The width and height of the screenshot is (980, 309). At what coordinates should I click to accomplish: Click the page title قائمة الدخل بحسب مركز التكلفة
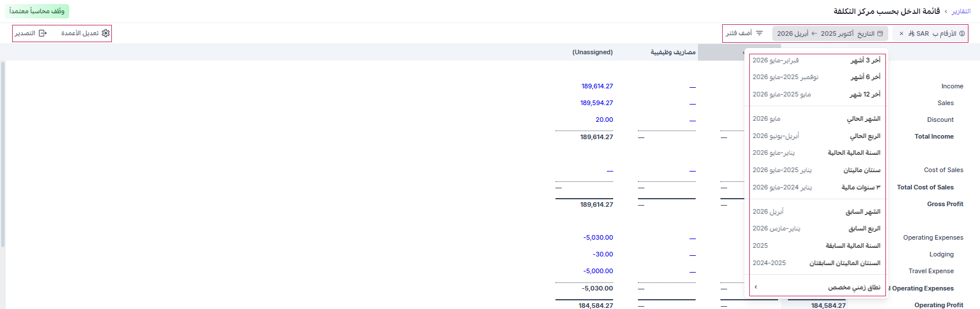tap(887, 11)
